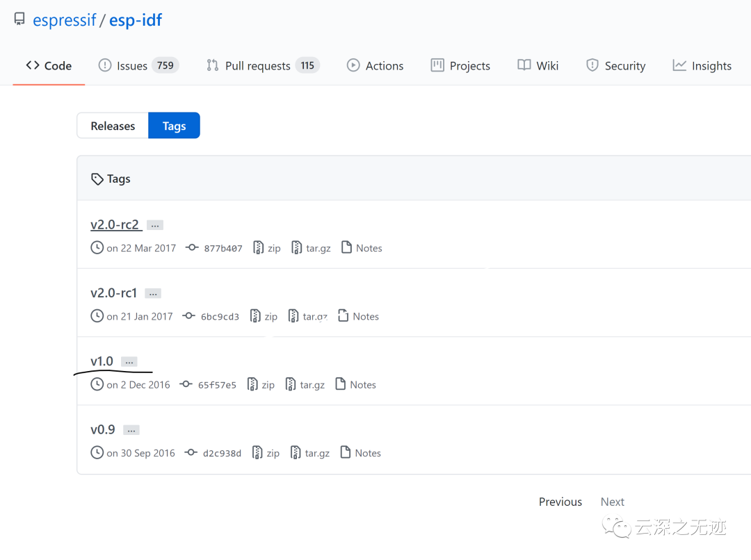Select the Tags button
The height and width of the screenshot is (560, 751).
coord(174,126)
